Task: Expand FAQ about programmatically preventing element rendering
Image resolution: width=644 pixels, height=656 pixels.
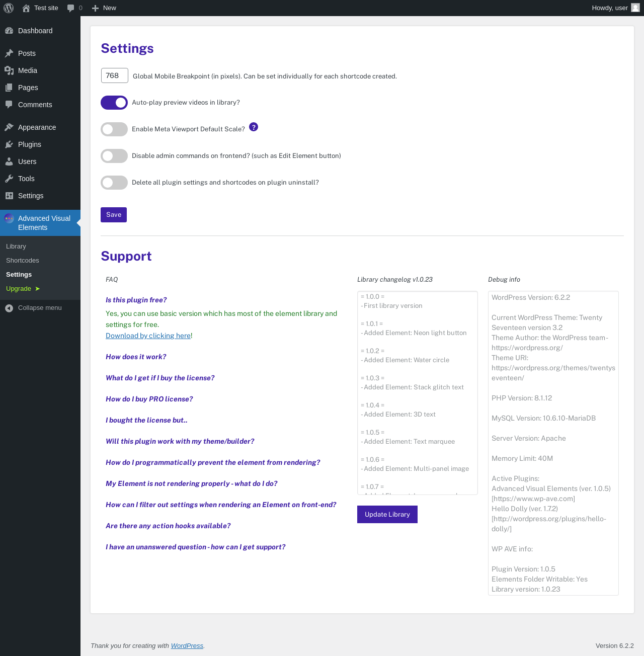Action: tap(213, 462)
